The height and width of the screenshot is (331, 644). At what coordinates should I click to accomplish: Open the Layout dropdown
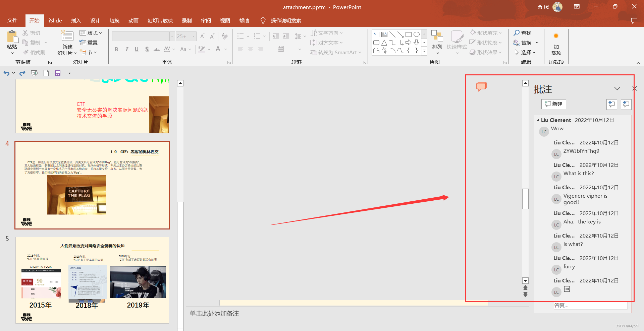[91, 33]
